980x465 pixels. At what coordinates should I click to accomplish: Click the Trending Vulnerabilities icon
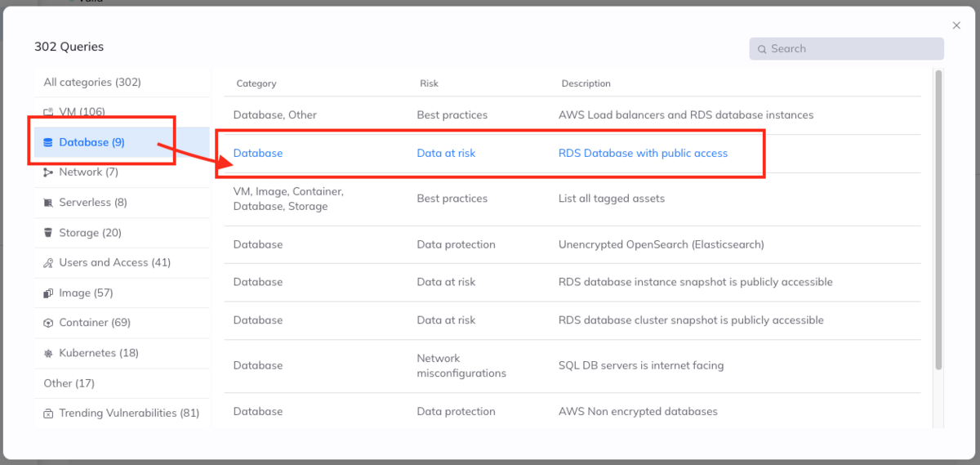(48, 414)
